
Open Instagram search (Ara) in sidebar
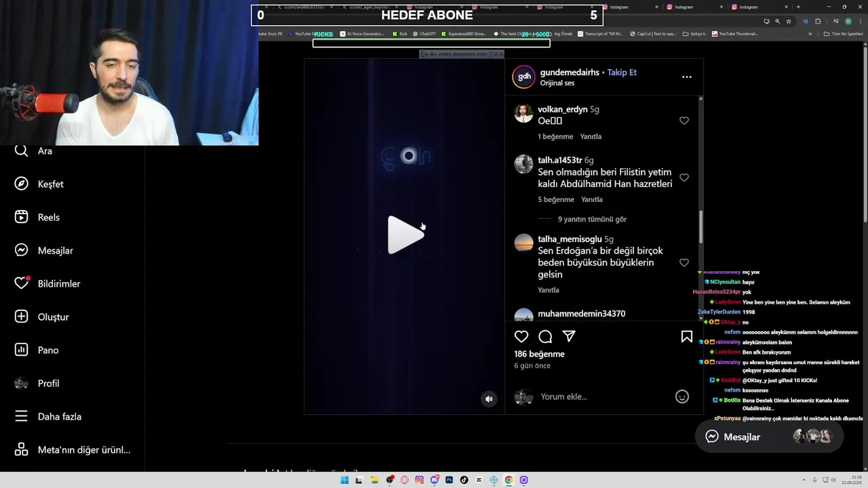(x=34, y=151)
